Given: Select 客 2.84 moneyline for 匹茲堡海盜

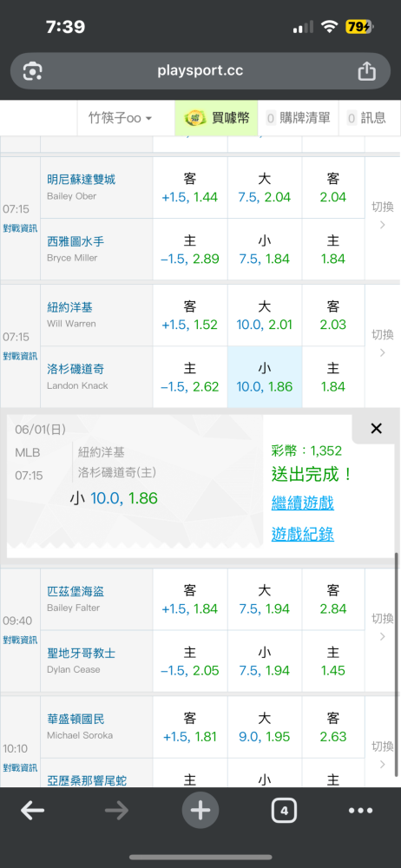Looking at the screenshot, I should 333,600.
